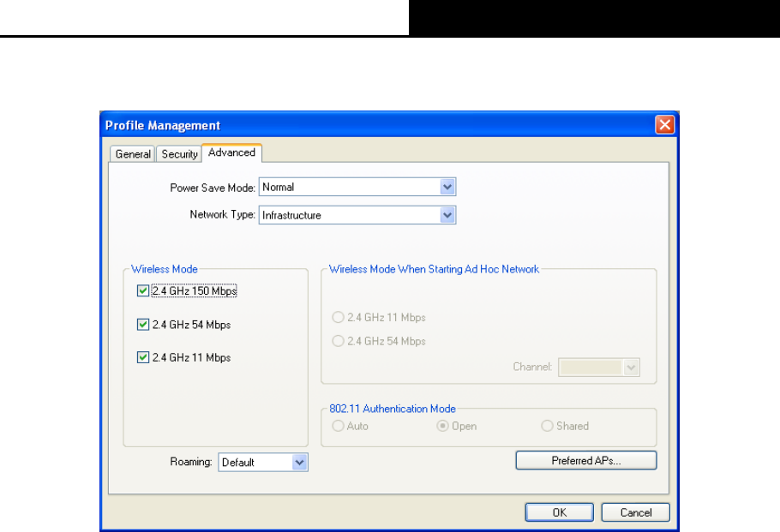Open the Network Type dropdown
The image size is (780, 532).
point(447,215)
